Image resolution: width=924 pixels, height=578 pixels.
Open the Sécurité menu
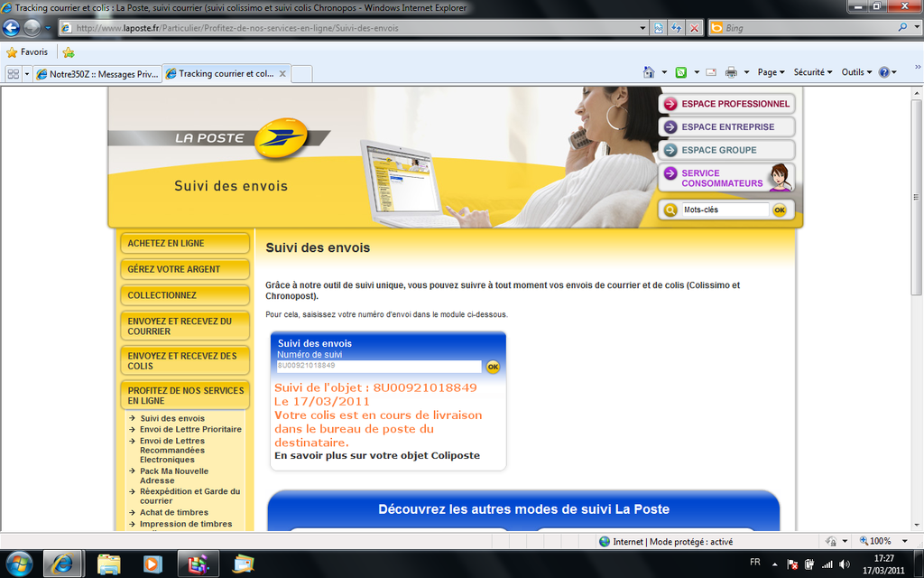tap(813, 72)
